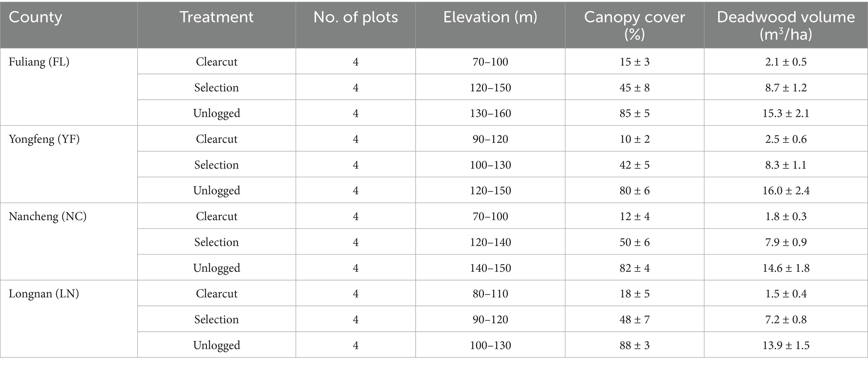
Task: Click the Yongfeng (YF) county cell
Action: click(x=44, y=139)
